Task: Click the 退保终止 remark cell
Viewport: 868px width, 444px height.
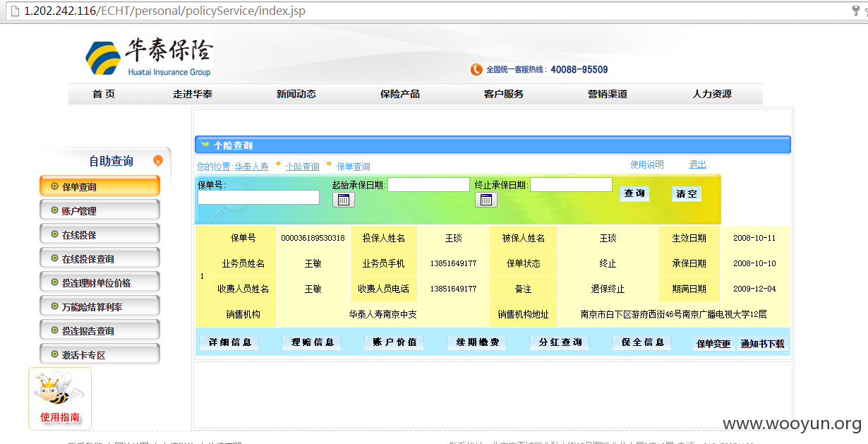Action: click(x=608, y=289)
